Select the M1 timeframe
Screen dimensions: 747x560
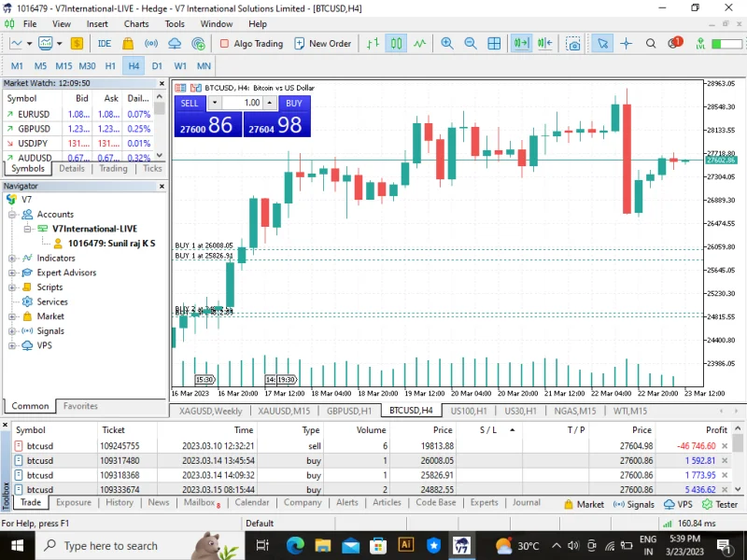[17, 66]
